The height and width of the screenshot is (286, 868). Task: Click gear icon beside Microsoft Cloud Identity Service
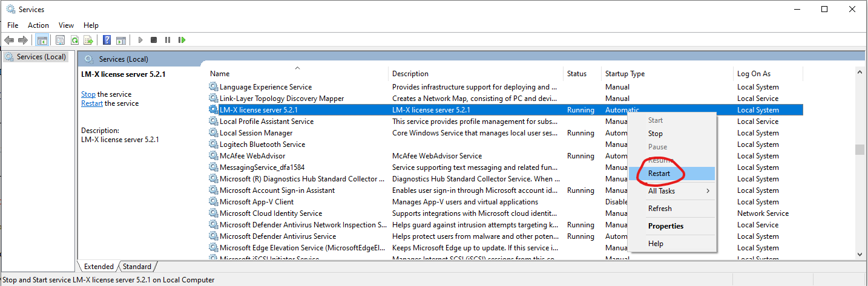pyautogui.click(x=213, y=213)
